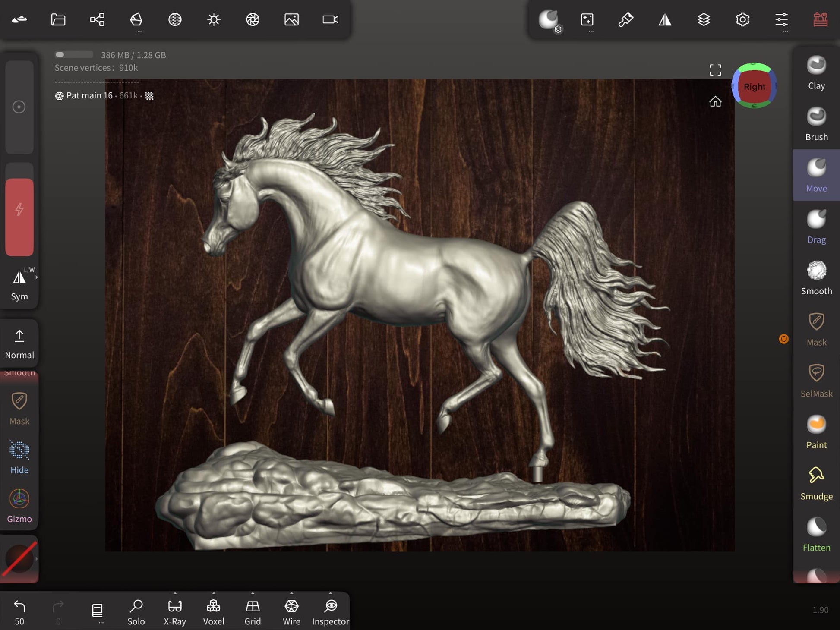Select the Flatten tool
This screenshot has height=630, width=840.
(x=816, y=535)
